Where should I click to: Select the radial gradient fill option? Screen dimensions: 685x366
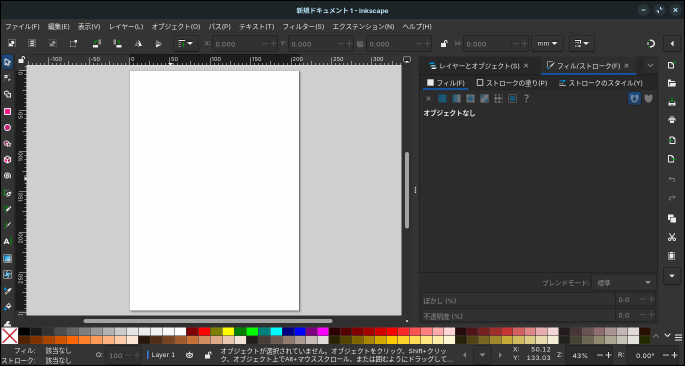point(470,99)
